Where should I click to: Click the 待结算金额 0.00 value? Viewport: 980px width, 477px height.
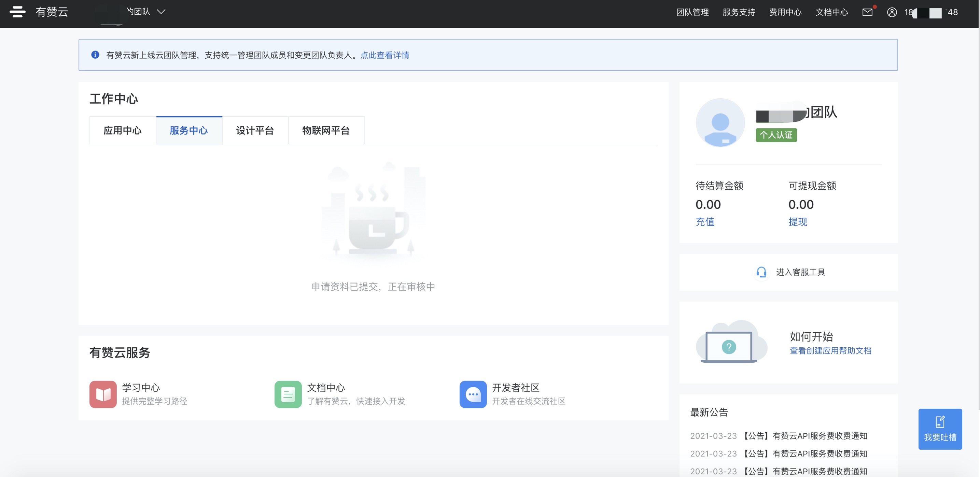[x=708, y=204]
